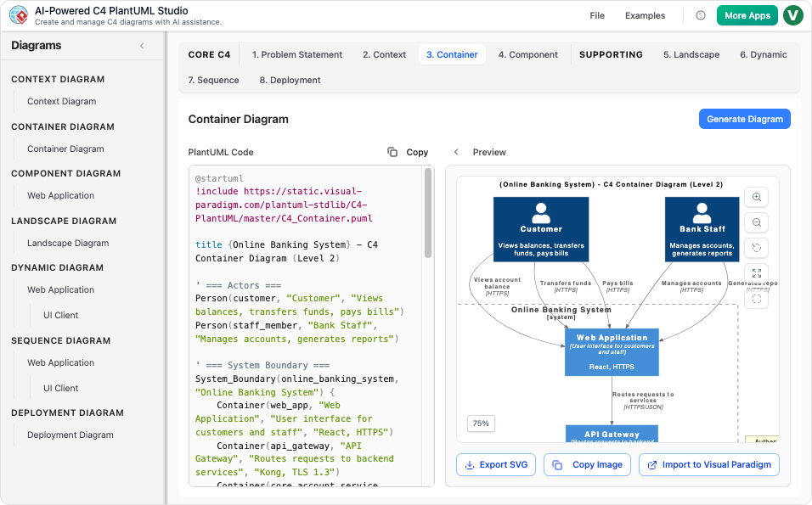Reset the diagram preview view
Screen dimensions: 812x505
(x=756, y=248)
